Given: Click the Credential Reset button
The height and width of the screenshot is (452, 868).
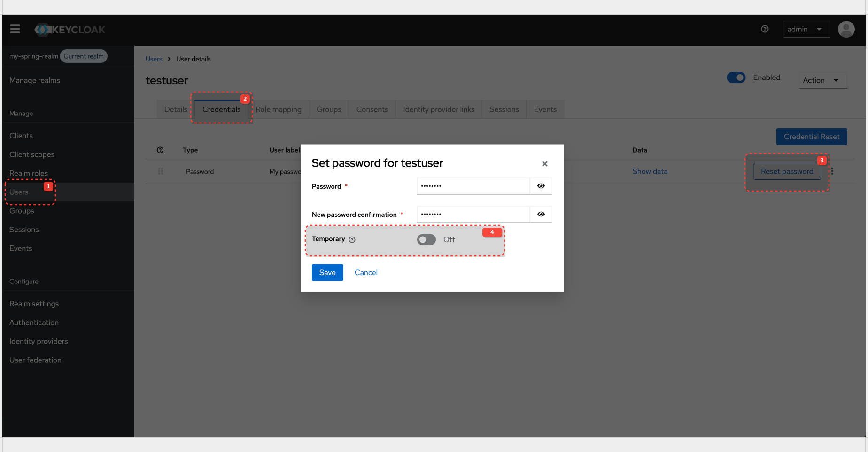Looking at the screenshot, I should (x=812, y=137).
